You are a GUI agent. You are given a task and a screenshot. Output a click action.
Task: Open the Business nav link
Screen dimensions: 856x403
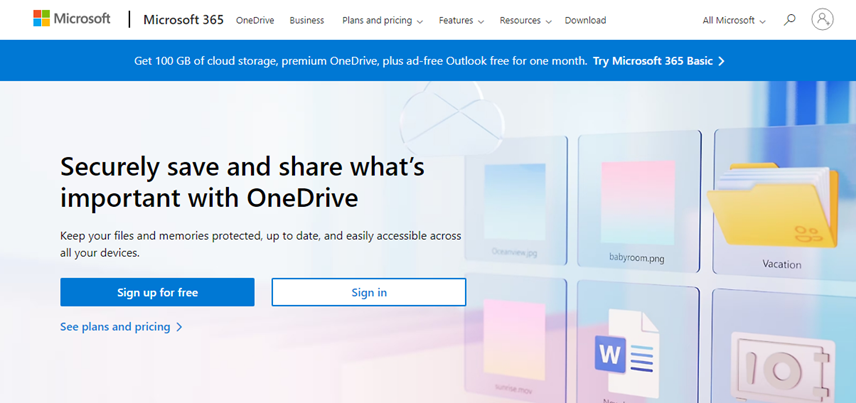307,20
